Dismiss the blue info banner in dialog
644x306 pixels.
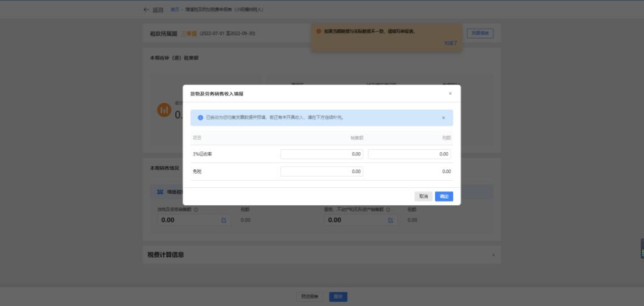point(443,118)
